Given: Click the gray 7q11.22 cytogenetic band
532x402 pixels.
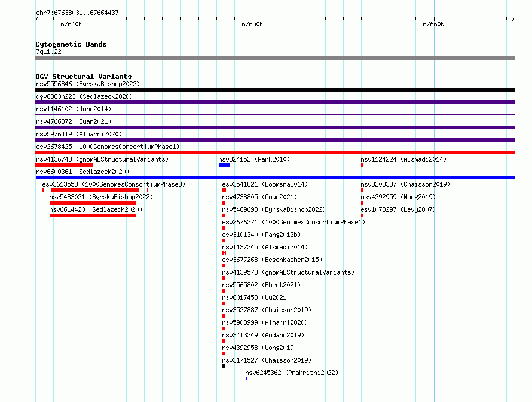Looking at the screenshot, I should click(275, 58).
